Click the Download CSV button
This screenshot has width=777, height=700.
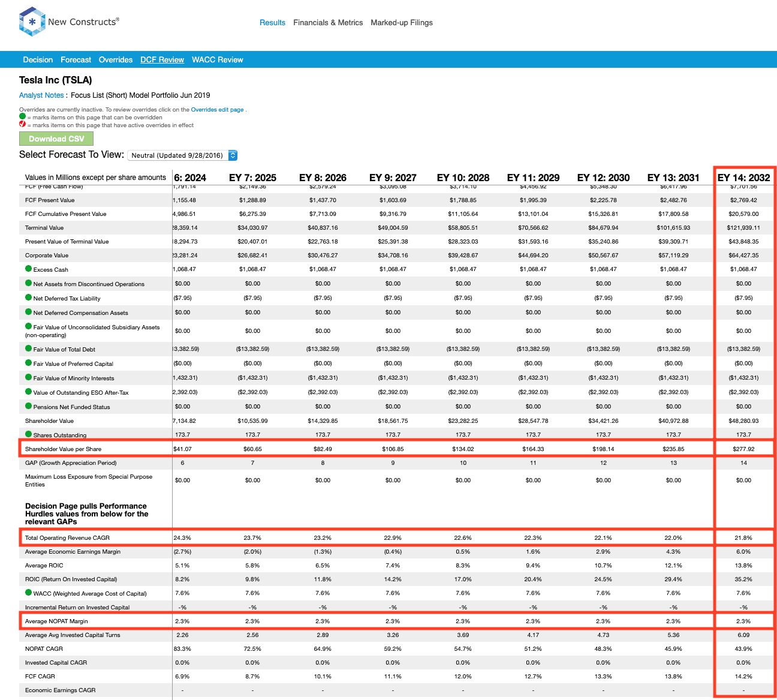tap(56, 139)
